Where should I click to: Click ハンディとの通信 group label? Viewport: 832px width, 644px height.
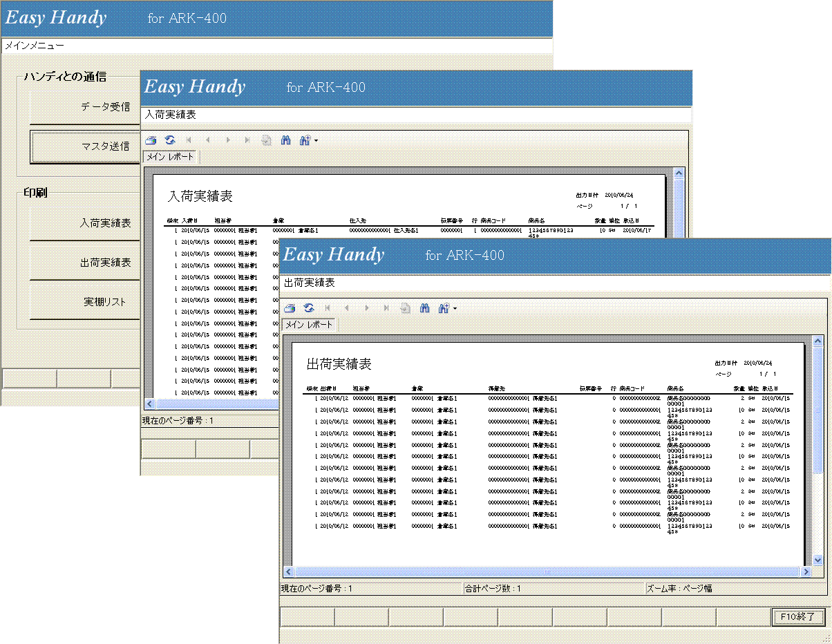click(65, 77)
